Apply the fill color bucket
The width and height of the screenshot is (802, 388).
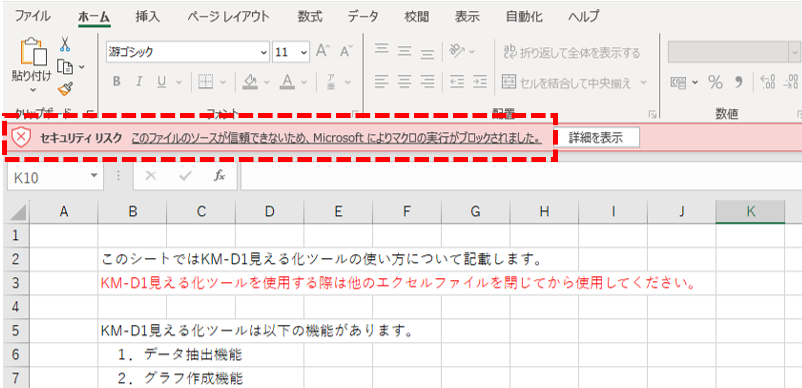pos(250,82)
